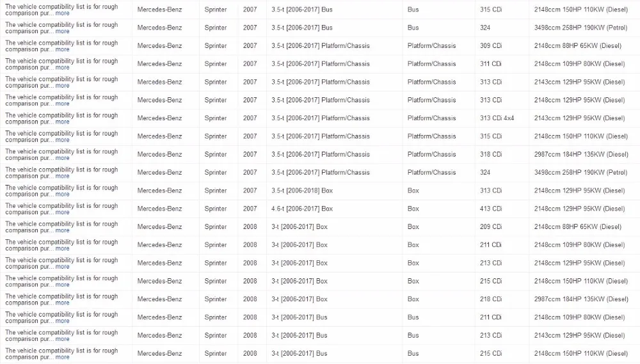Click the 'Bus' type cell in the 324 Bus row
Screen dimensions: 640x364
click(x=413, y=28)
